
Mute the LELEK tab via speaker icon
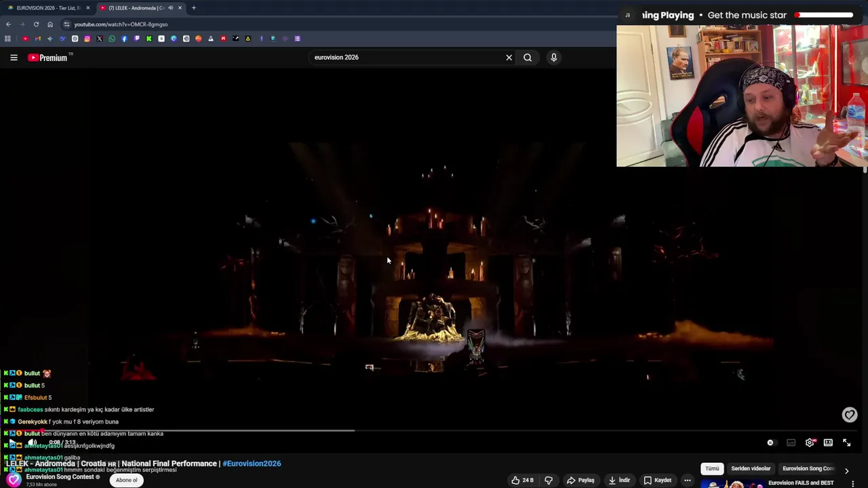point(170,8)
